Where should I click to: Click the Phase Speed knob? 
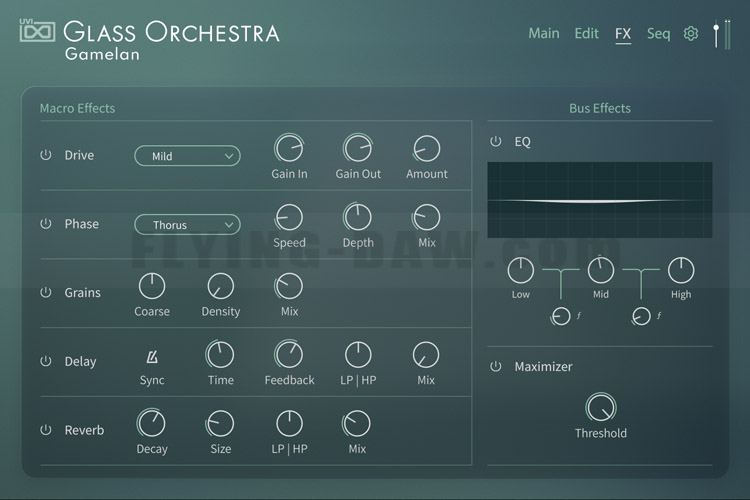pos(289,217)
